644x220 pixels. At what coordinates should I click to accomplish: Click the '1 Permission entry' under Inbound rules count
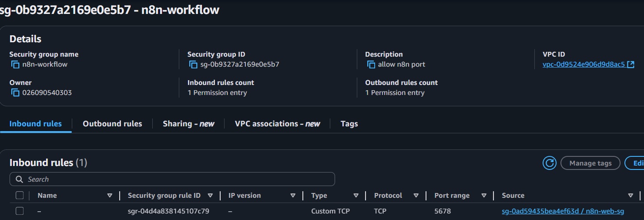217,93
